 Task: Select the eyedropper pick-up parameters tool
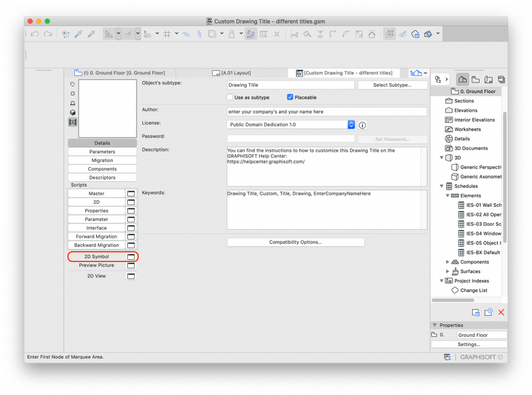click(x=78, y=34)
